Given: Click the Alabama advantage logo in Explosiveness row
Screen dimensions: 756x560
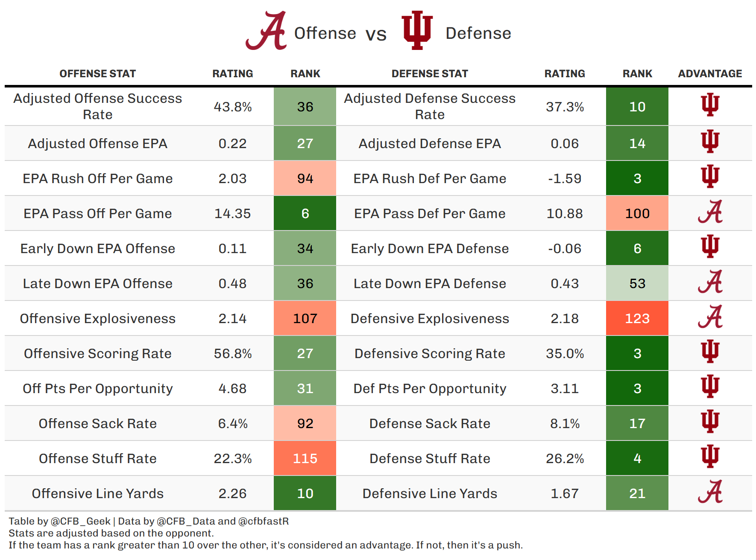Looking at the screenshot, I should (710, 317).
